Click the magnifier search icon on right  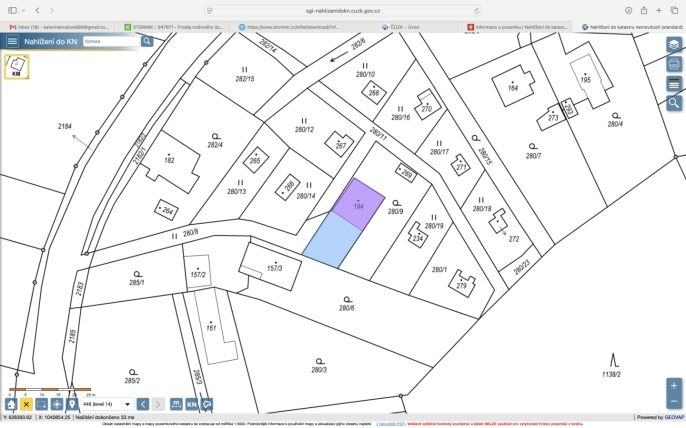[x=674, y=103]
